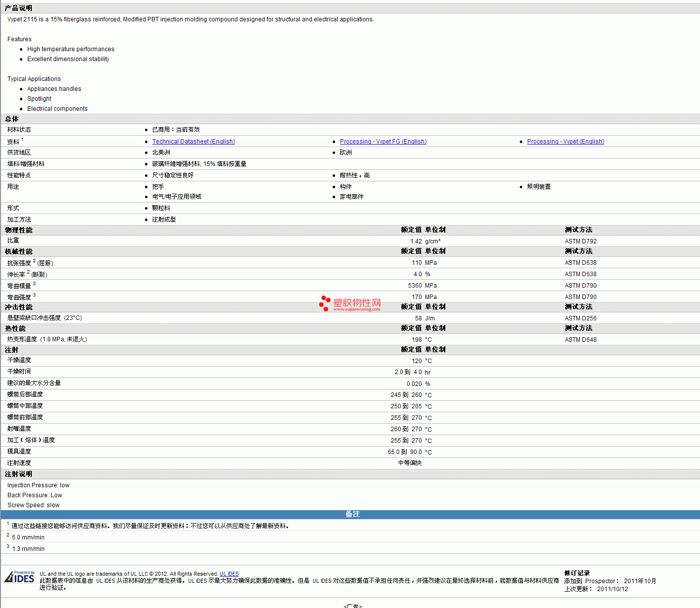Click the Back Pressure: Low note
This screenshot has width=700, height=608.
35,495
